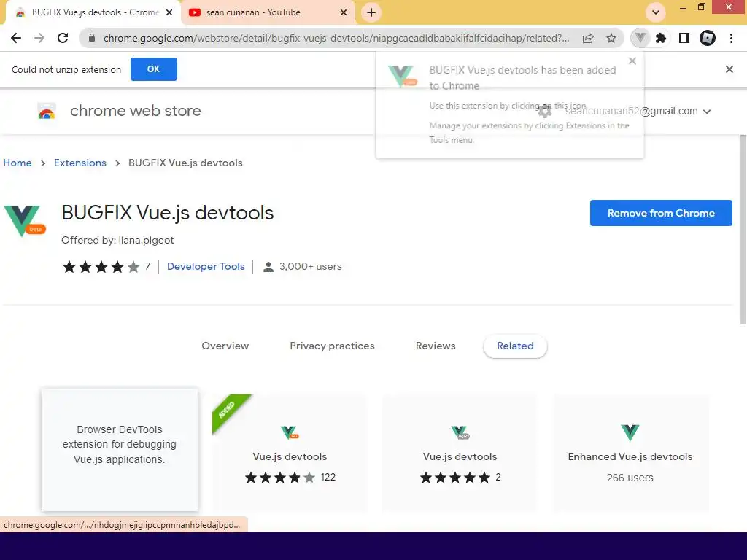
Task: Click the page vertical scrollbar
Action: pyautogui.click(x=743, y=228)
